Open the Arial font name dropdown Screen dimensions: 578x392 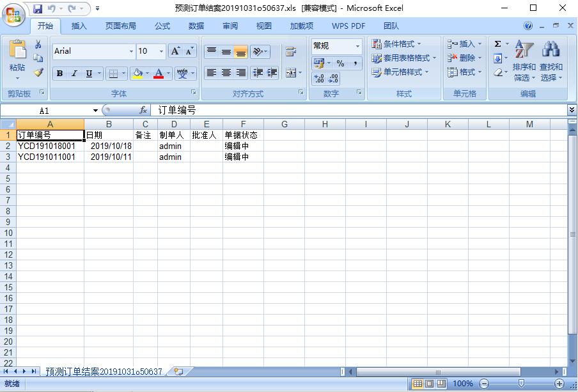tap(131, 51)
